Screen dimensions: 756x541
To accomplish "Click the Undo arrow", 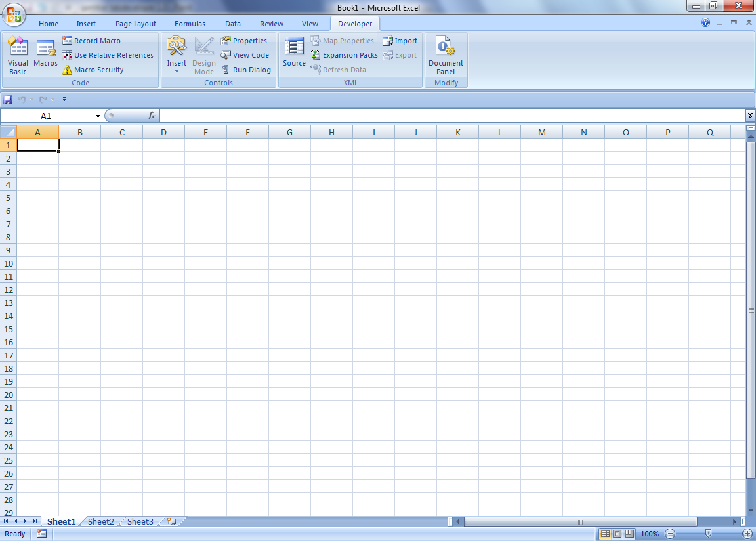I will [22, 99].
